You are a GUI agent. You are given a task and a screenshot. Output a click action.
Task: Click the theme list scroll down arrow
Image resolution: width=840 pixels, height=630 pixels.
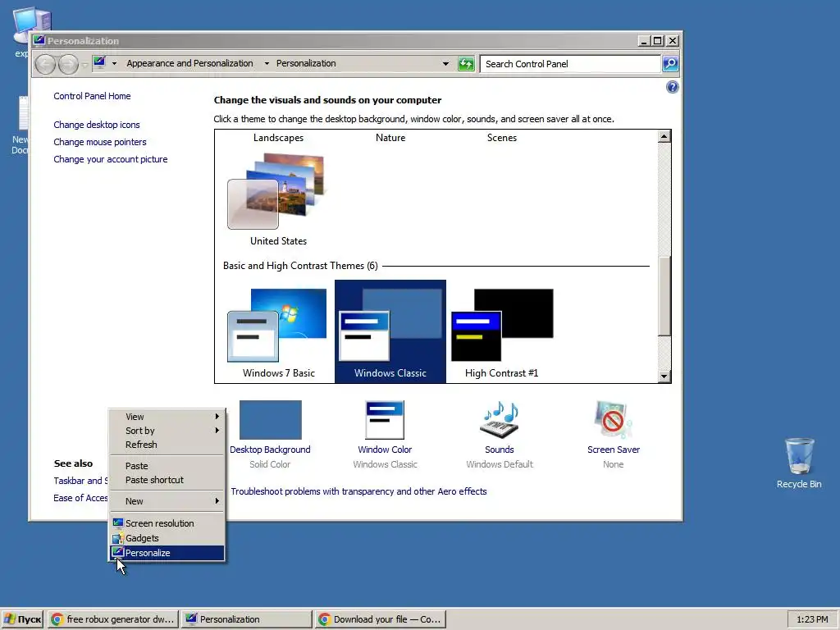pyautogui.click(x=664, y=376)
